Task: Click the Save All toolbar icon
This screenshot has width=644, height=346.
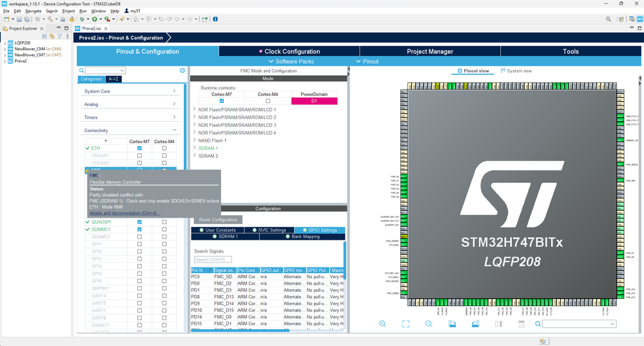Action: (x=26, y=19)
